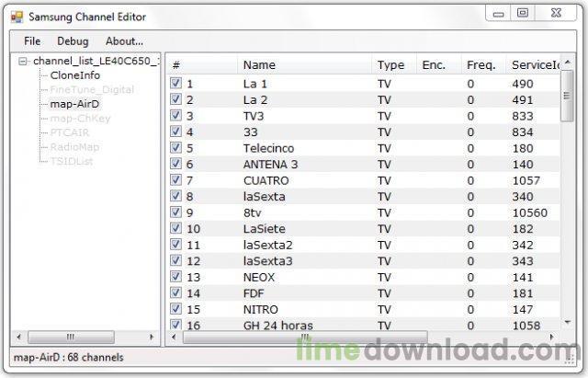The image size is (588, 378).
Task: Uncheck the NEOX channel row checkbox
Action: pos(176,277)
